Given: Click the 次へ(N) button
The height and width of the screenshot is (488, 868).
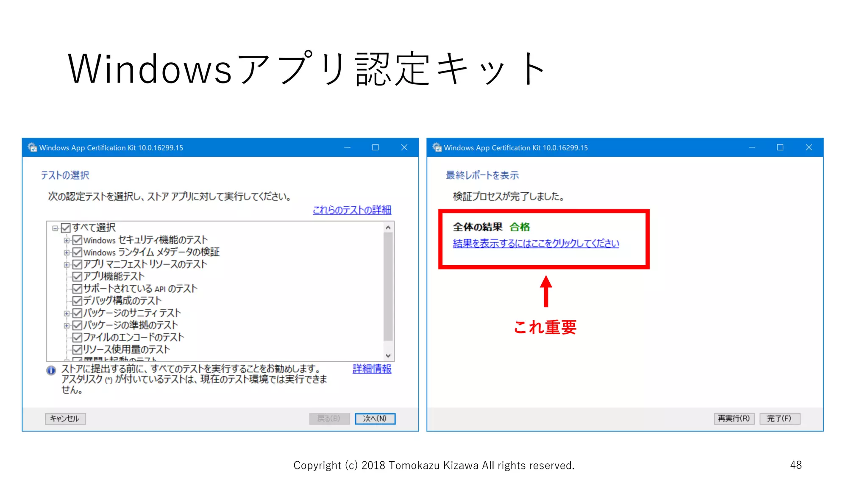Looking at the screenshot, I should pos(375,419).
